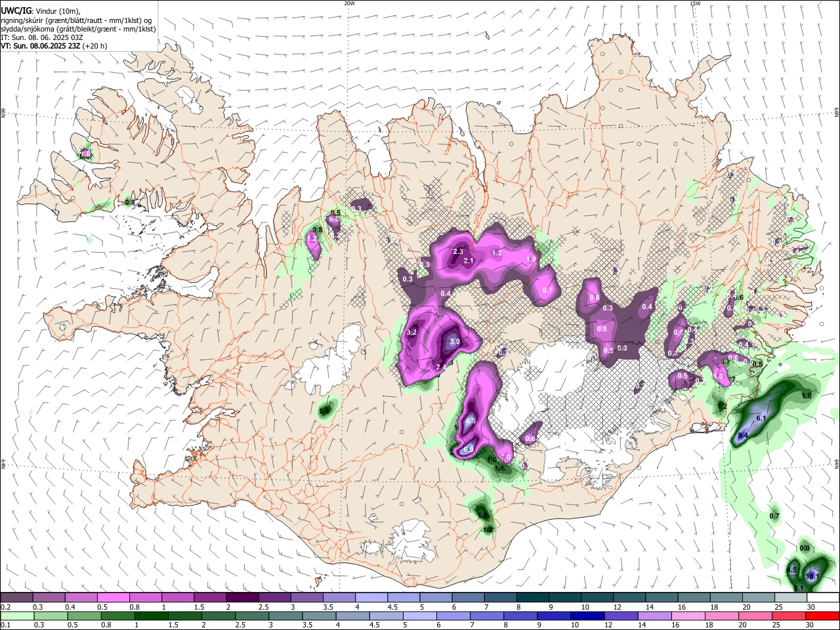Click the 2.1 snow value
Image resolution: width=840 pixels, height=630 pixels.
point(469,261)
